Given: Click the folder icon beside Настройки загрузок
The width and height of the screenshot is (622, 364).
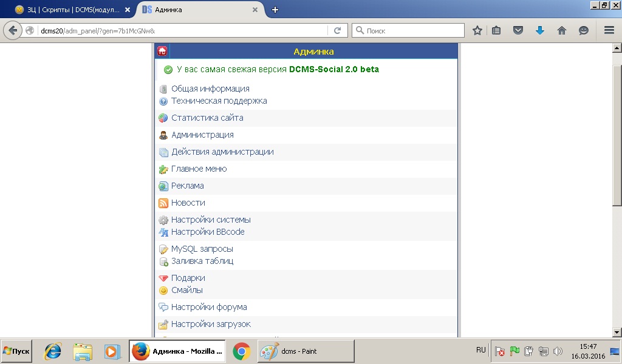Looking at the screenshot, I should [x=163, y=325].
